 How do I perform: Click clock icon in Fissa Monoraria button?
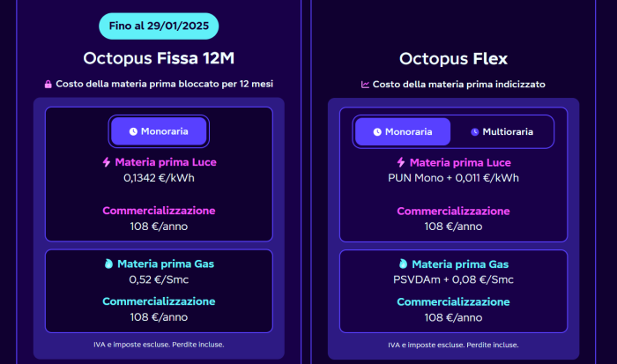[x=133, y=131]
